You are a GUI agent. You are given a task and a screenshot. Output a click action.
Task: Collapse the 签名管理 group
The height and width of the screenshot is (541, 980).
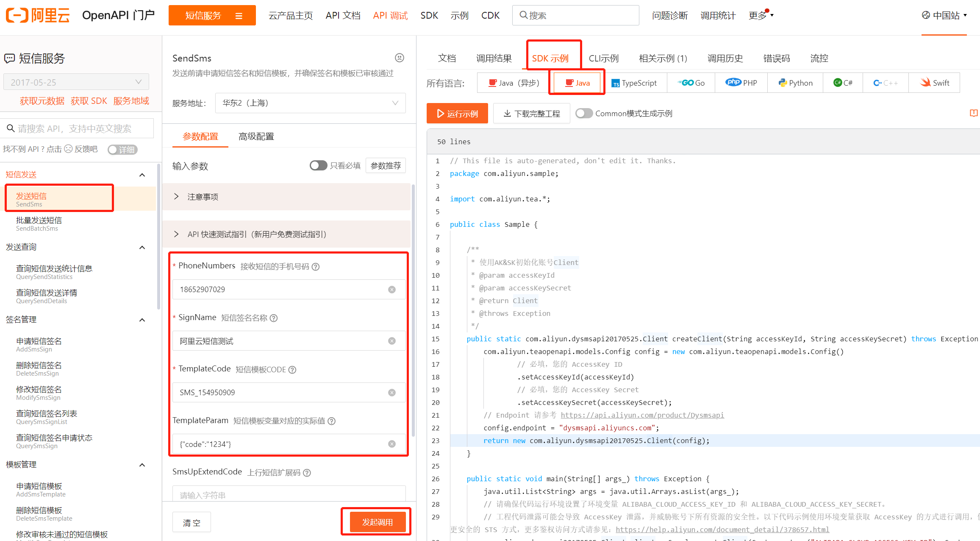click(x=142, y=320)
